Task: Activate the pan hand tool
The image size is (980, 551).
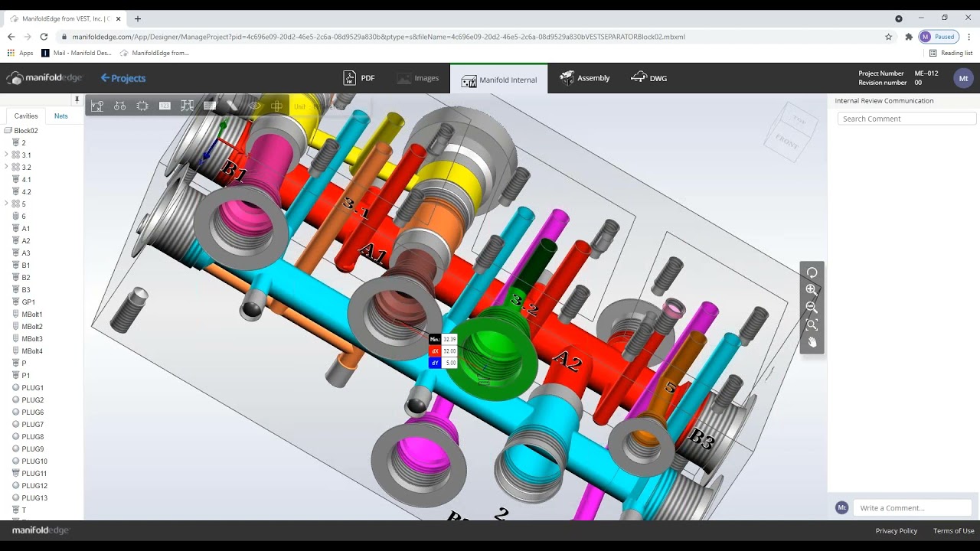Action: coord(812,342)
